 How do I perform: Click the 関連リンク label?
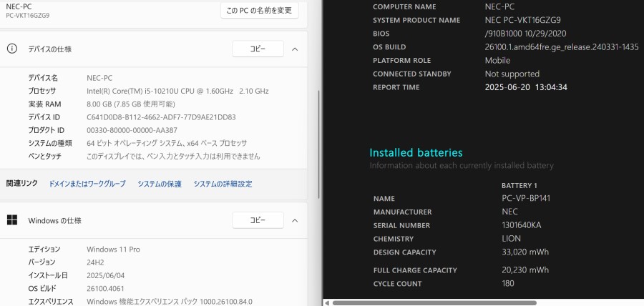pyautogui.click(x=21, y=183)
